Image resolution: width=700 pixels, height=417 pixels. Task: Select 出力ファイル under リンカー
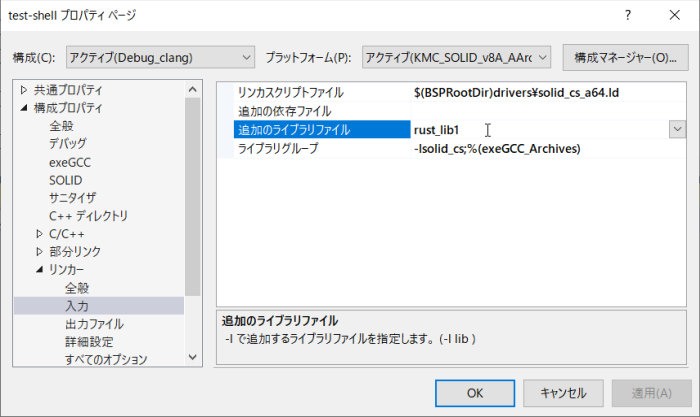pos(94,324)
